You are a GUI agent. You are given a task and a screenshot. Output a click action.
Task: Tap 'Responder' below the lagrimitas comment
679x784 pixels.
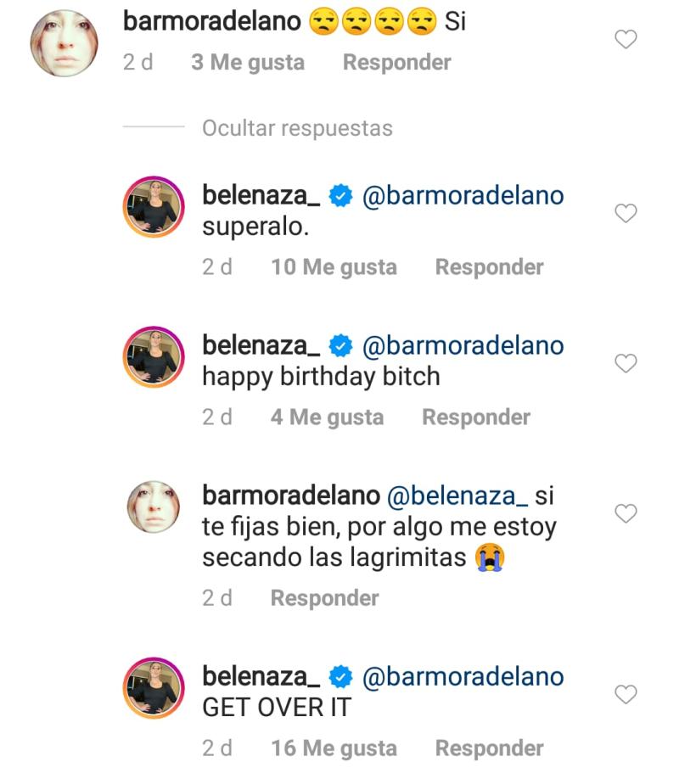pos(323,597)
